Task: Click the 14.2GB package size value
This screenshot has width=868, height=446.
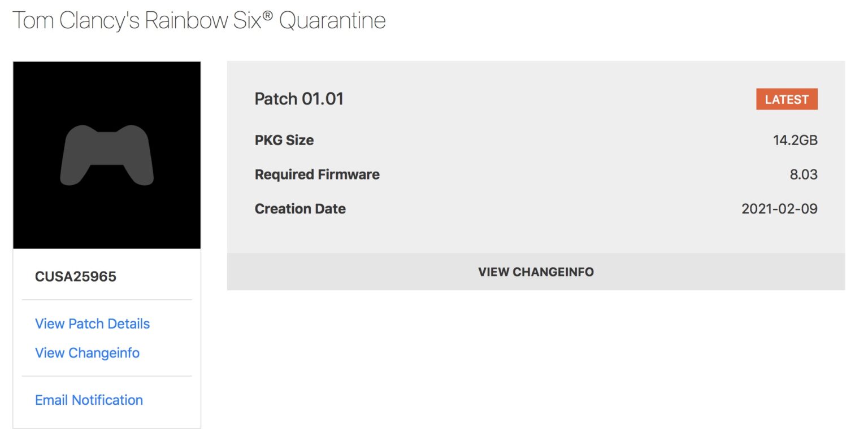Action: (795, 140)
